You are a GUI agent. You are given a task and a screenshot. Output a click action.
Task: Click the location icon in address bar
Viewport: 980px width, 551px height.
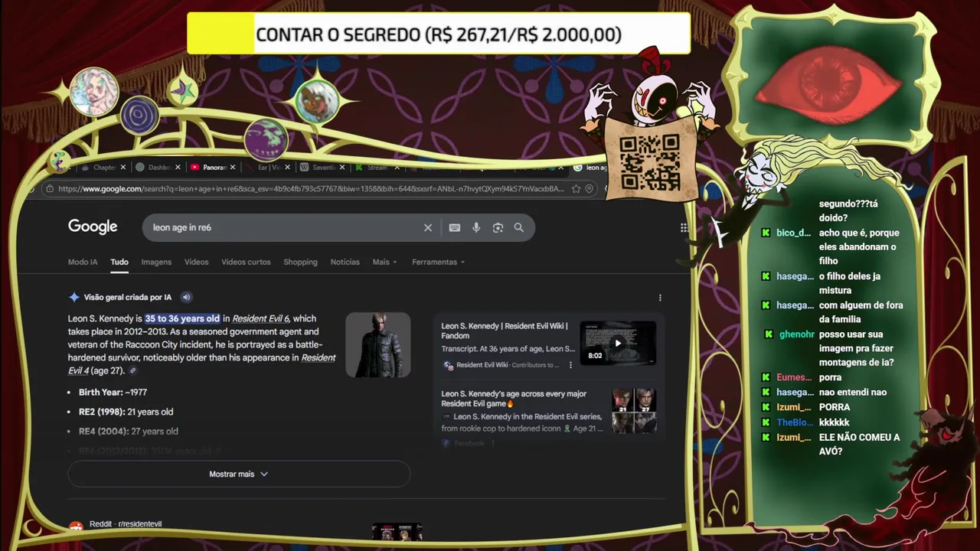(x=590, y=188)
